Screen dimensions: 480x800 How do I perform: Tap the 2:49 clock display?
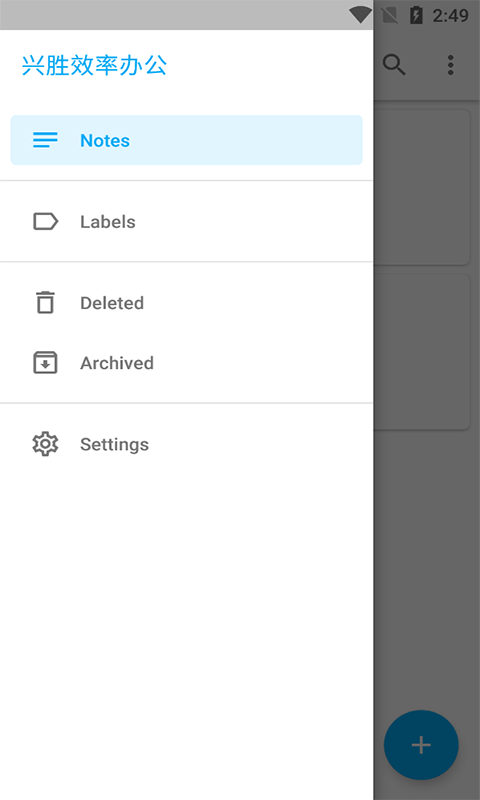450,15
